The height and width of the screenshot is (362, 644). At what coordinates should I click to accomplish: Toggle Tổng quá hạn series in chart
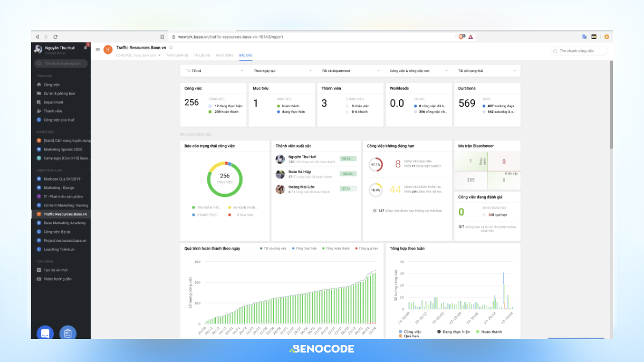pyautogui.click(x=368, y=248)
